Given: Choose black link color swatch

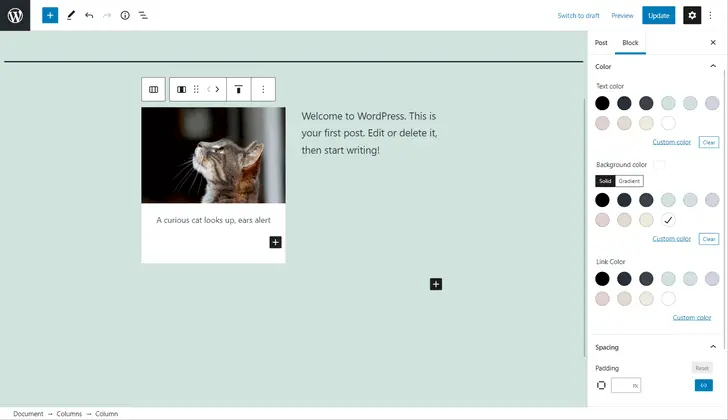Looking at the screenshot, I should point(602,279).
